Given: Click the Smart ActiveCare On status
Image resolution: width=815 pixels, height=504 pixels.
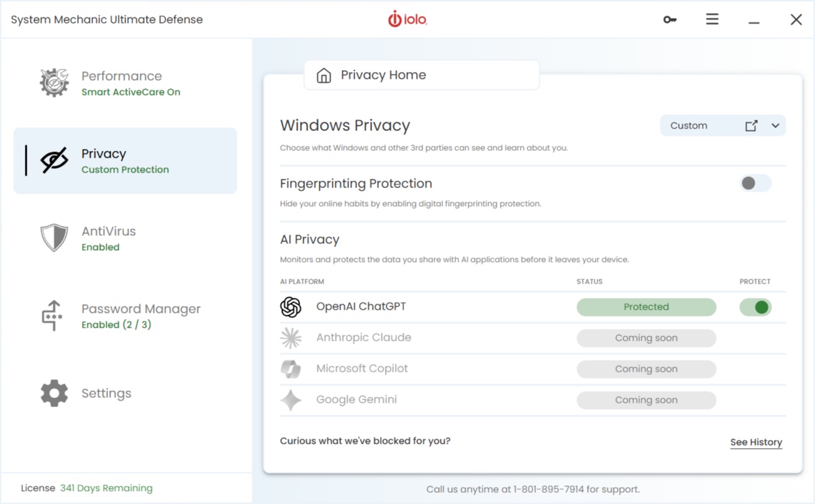Looking at the screenshot, I should pos(130,92).
